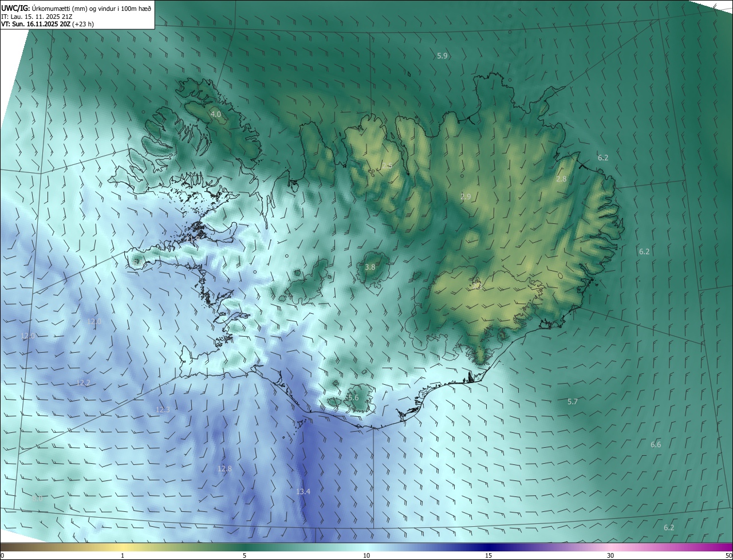Select the 5.9 value label north of Iceland
Screen dimensions: 733x560
tap(442, 56)
